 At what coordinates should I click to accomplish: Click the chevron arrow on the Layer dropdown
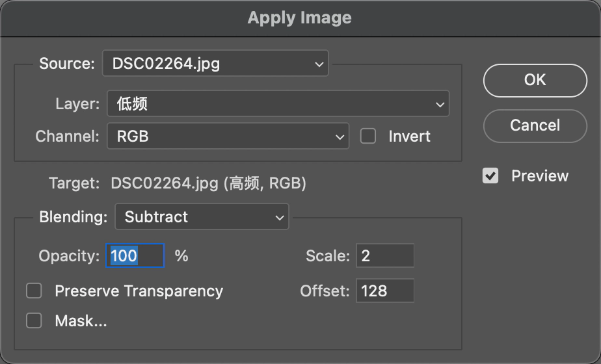(x=440, y=104)
